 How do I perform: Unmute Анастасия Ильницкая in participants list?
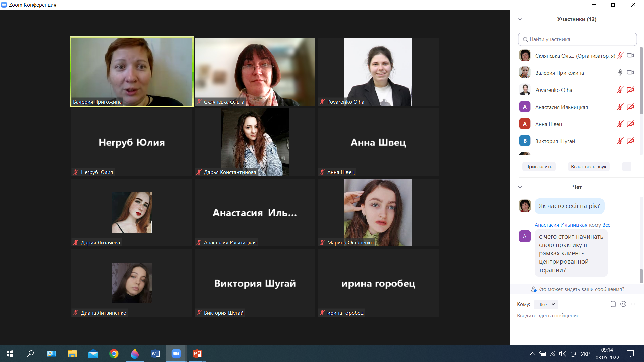pyautogui.click(x=620, y=107)
